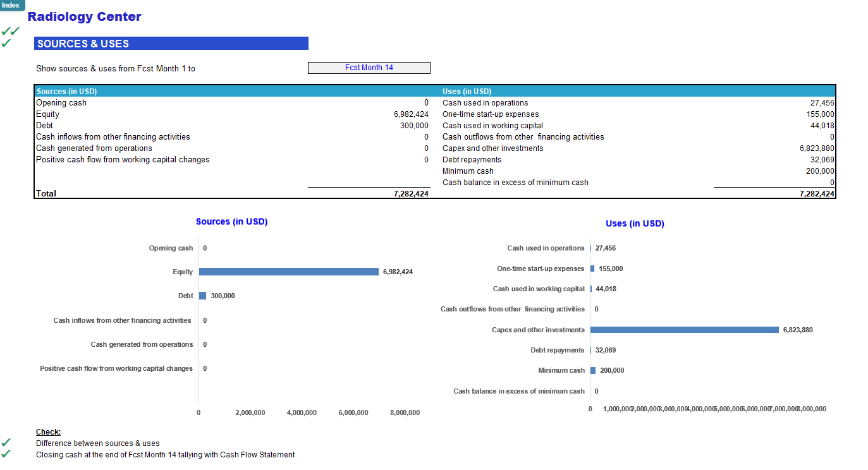The image size is (868, 470).
Task: Click the Debt bar in Sources chart
Action: click(203, 296)
